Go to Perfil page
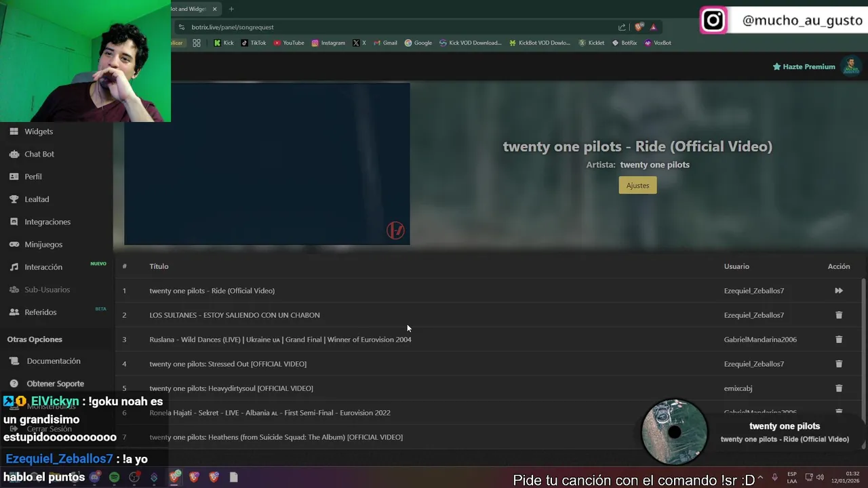The width and height of the screenshot is (868, 488). (x=33, y=176)
